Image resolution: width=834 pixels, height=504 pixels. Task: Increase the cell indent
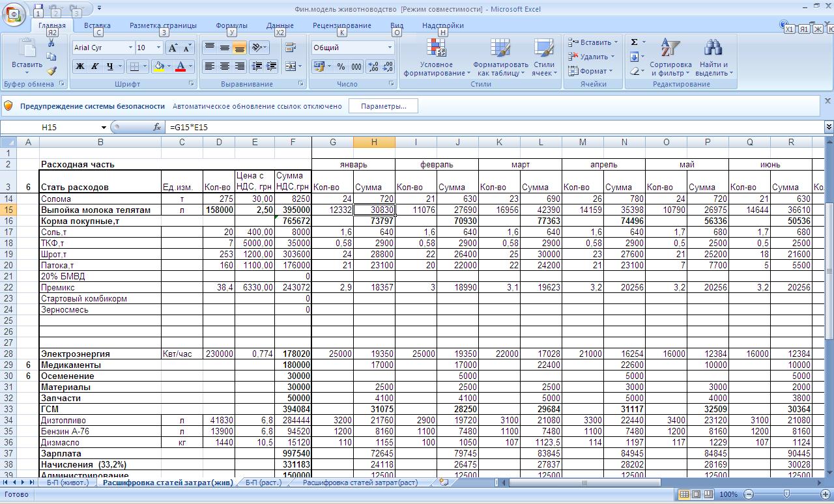pos(272,66)
